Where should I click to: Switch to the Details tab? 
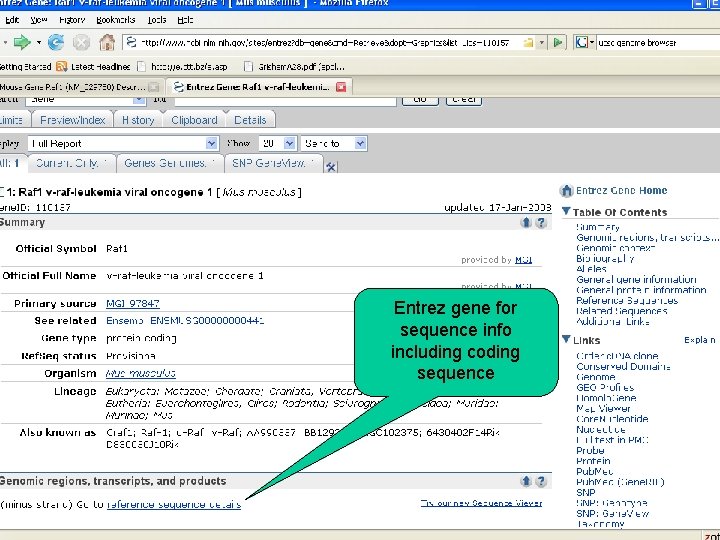250,120
